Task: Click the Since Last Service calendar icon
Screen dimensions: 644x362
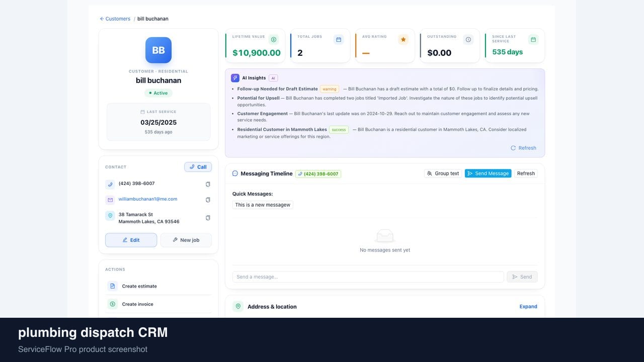Action: pos(533,39)
